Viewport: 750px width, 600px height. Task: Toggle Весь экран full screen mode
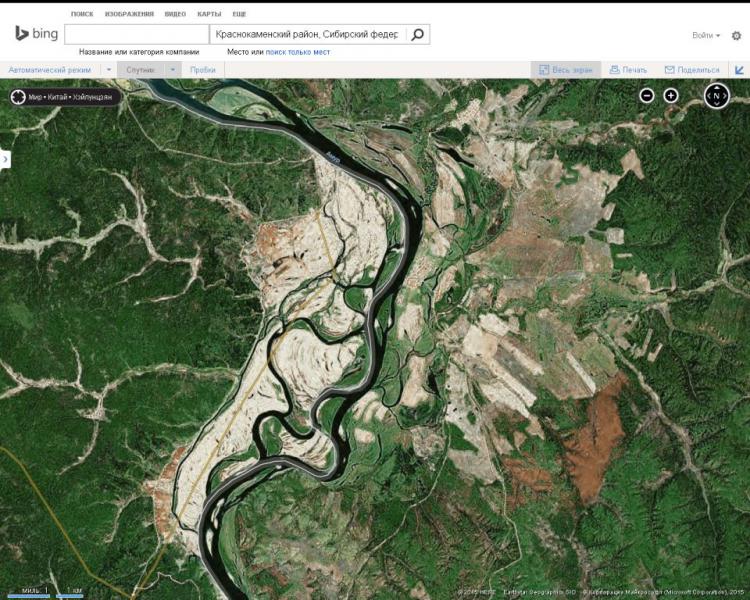[x=565, y=70]
